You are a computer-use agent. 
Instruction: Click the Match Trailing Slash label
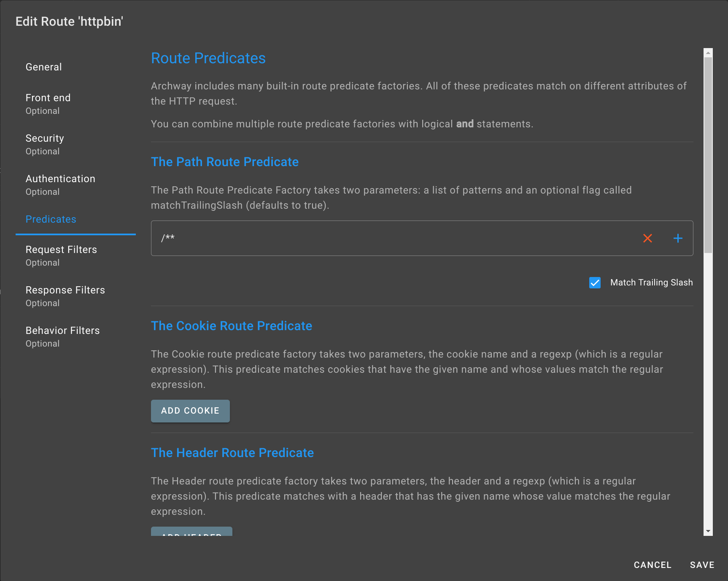[651, 282]
